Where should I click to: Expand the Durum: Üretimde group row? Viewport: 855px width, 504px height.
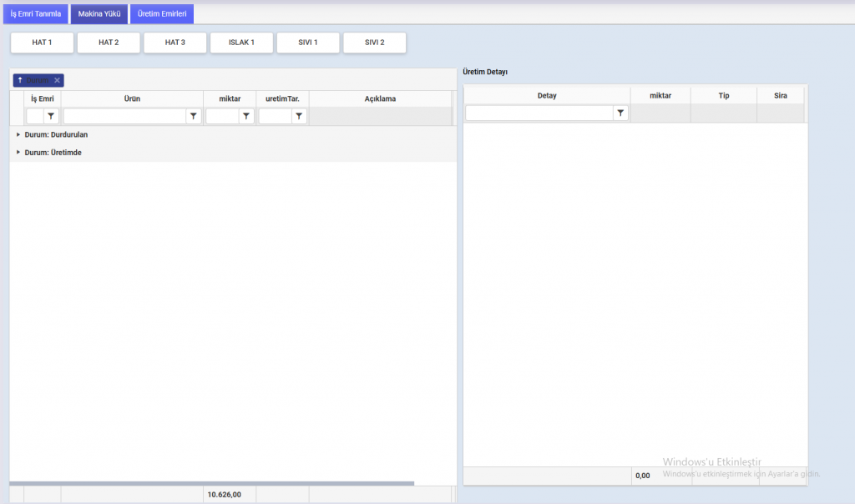pos(18,153)
